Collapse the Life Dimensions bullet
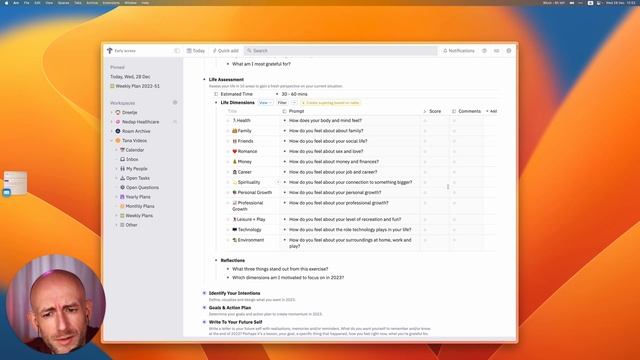The height and width of the screenshot is (360, 640). click(216, 102)
